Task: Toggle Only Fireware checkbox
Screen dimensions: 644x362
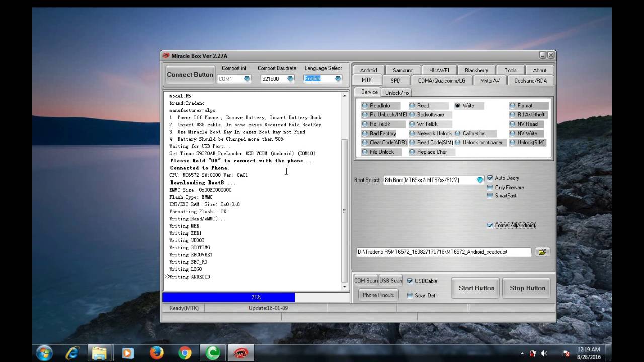Action: [x=490, y=187]
